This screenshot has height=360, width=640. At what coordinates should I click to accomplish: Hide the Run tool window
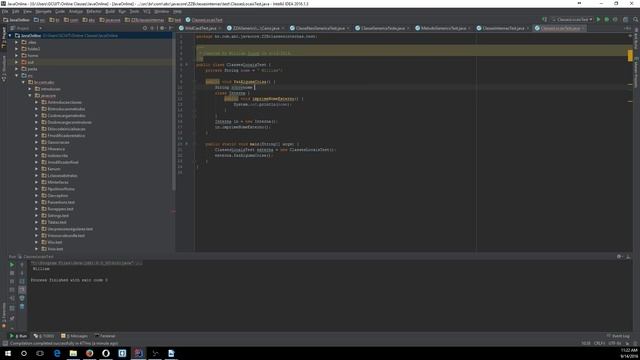click(x=628, y=256)
